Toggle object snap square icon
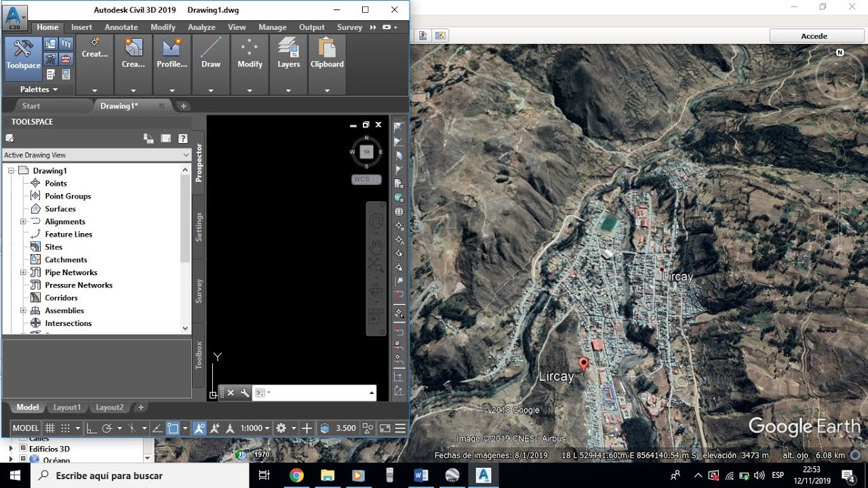The height and width of the screenshot is (488, 868). [173, 428]
